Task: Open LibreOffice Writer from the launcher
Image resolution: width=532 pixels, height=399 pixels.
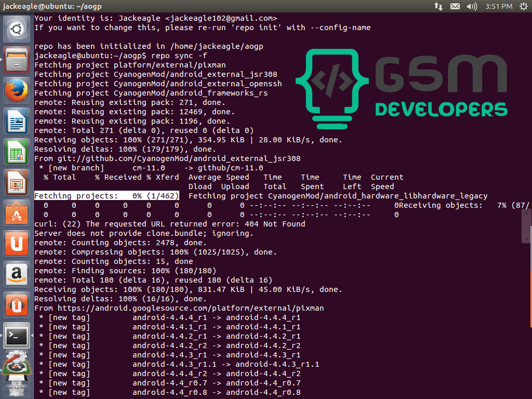Action: click(16, 121)
